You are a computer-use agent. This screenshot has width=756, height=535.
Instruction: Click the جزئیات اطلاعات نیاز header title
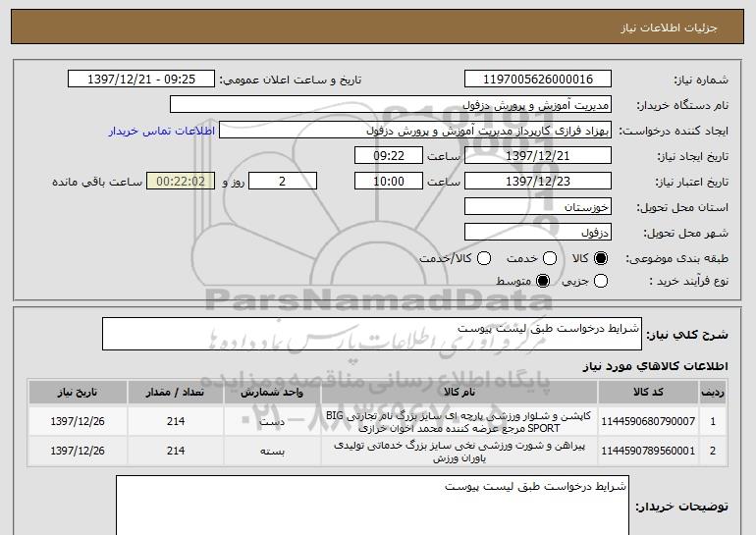pyautogui.click(x=669, y=27)
